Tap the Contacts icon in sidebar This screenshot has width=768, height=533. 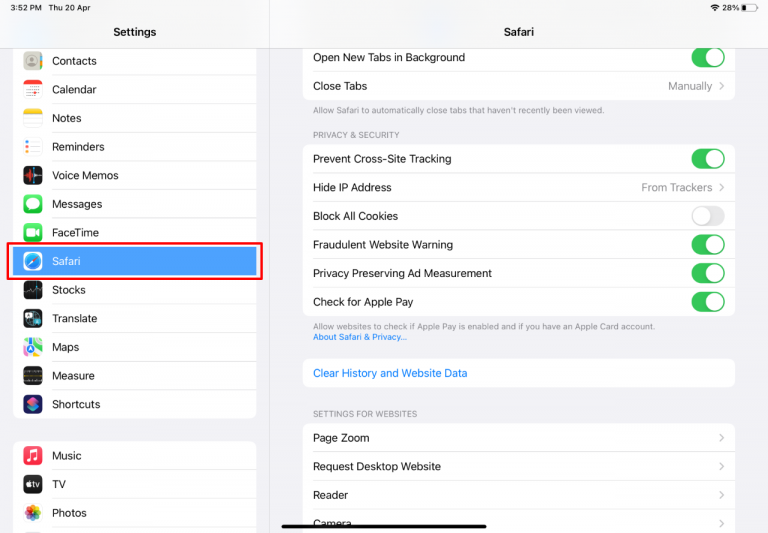click(x=33, y=61)
